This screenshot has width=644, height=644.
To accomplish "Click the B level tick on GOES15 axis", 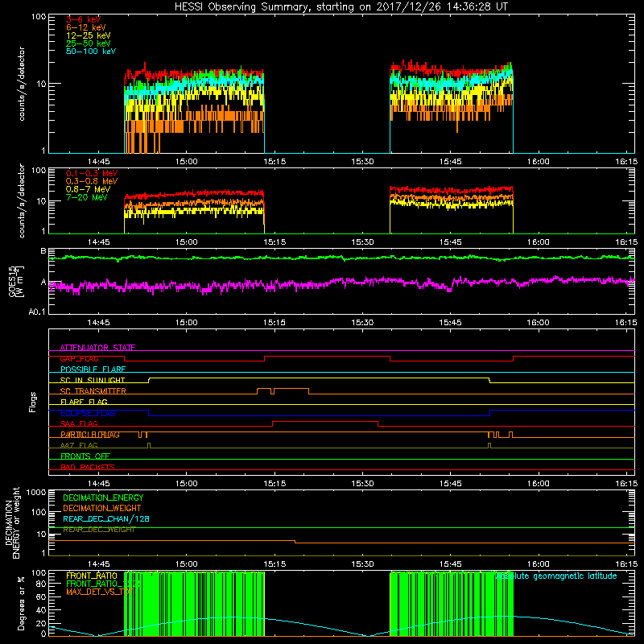I will [x=43, y=251].
